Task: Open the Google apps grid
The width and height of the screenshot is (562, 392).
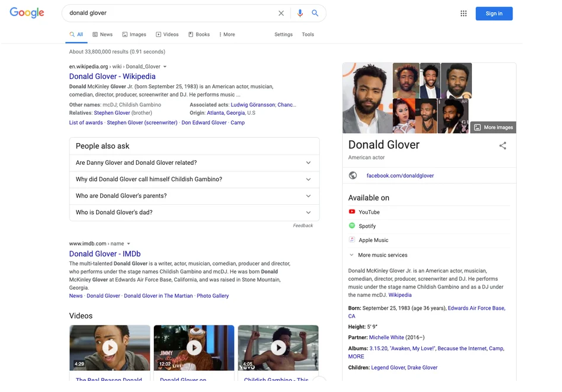Action: (464, 14)
